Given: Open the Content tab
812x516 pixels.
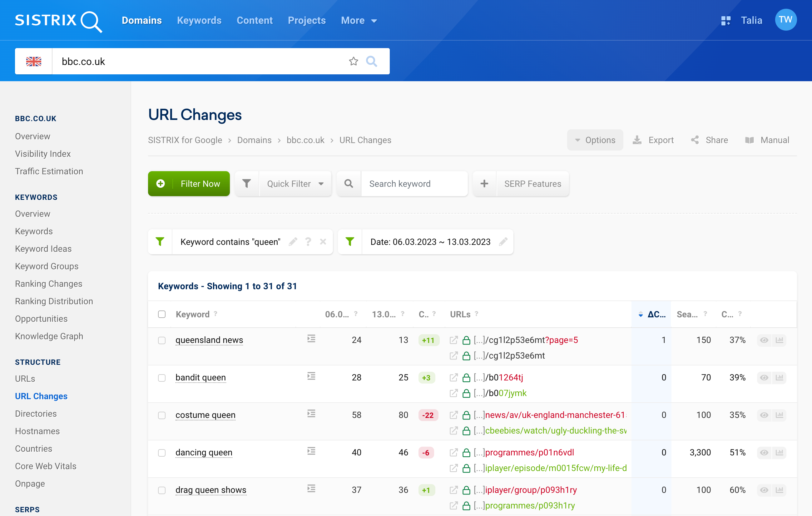Looking at the screenshot, I should 255,21.
